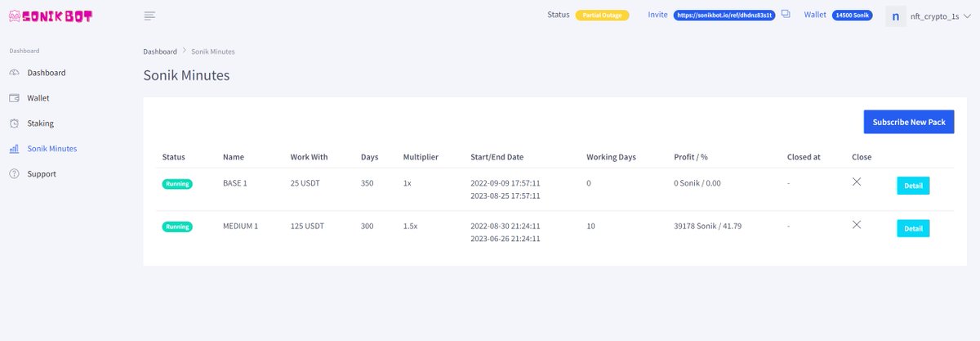Click the BASE 1 name cell
The height and width of the screenshot is (341, 980).
[x=235, y=183]
